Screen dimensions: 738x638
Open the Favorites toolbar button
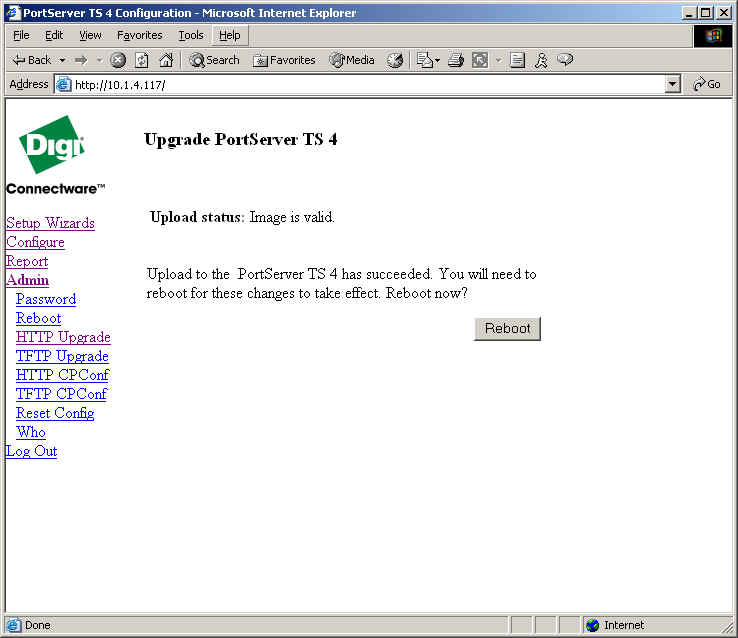[x=284, y=60]
